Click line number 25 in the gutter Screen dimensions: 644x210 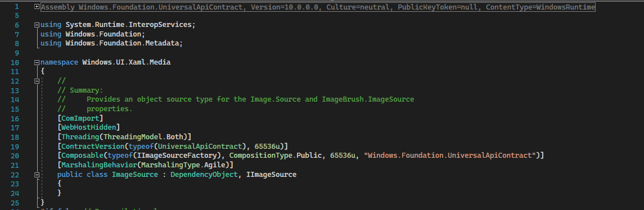(15, 203)
